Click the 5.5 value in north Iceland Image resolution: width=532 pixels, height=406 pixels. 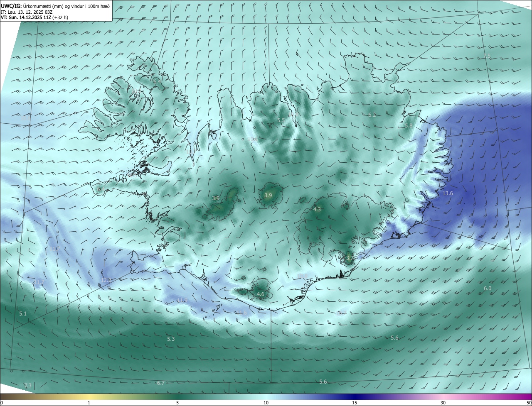pos(281,120)
